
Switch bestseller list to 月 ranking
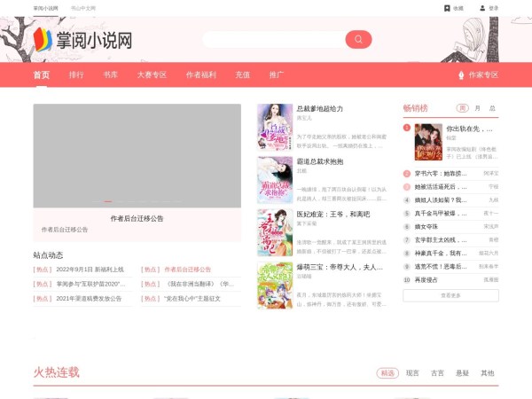click(x=478, y=108)
